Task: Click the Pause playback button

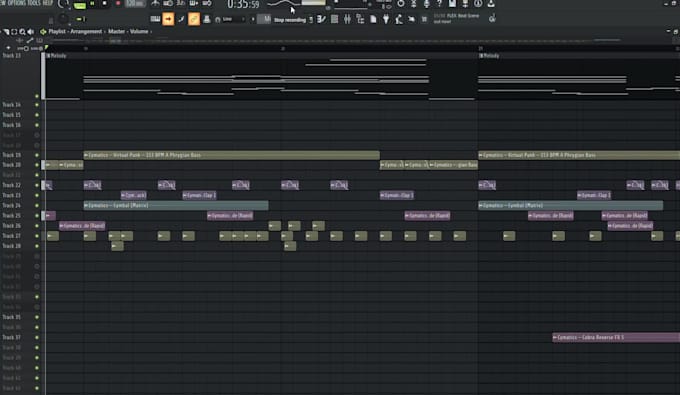Action: (x=92, y=3)
